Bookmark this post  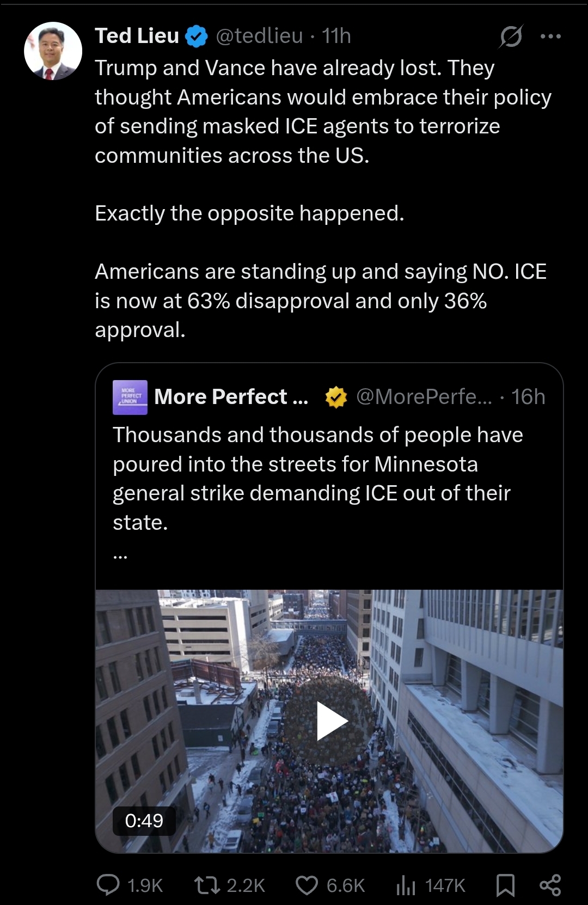(505, 885)
